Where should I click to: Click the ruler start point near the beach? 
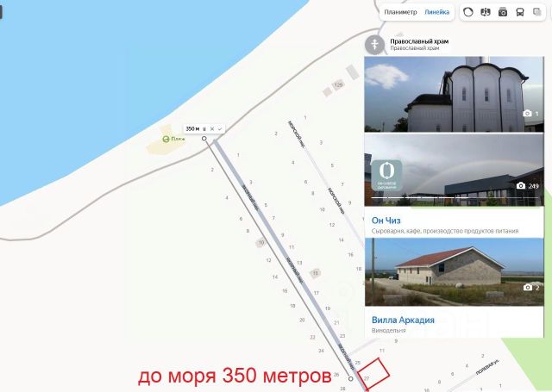coord(204,139)
